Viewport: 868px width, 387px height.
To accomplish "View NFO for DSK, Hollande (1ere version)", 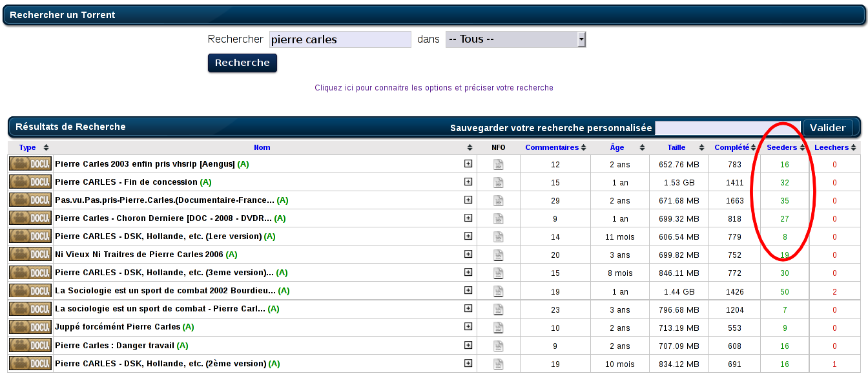I will point(498,236).
